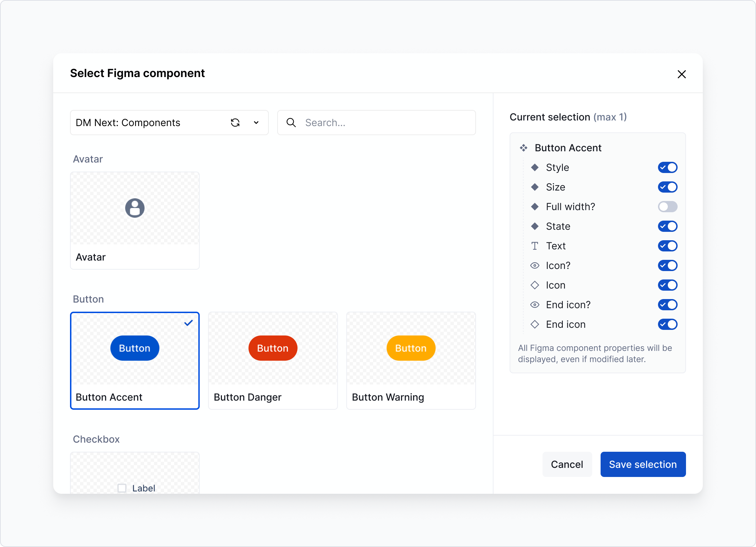Viewport: 756px width, 547px height.
Task: Click the diamond icon next to Style
Action: pos(535,167)
